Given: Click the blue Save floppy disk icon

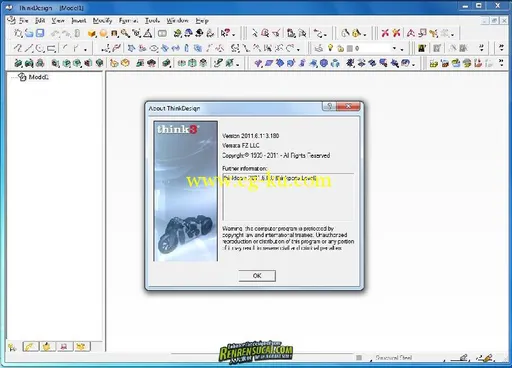Looking at the screenshot, I should click(x=40, y=33).
